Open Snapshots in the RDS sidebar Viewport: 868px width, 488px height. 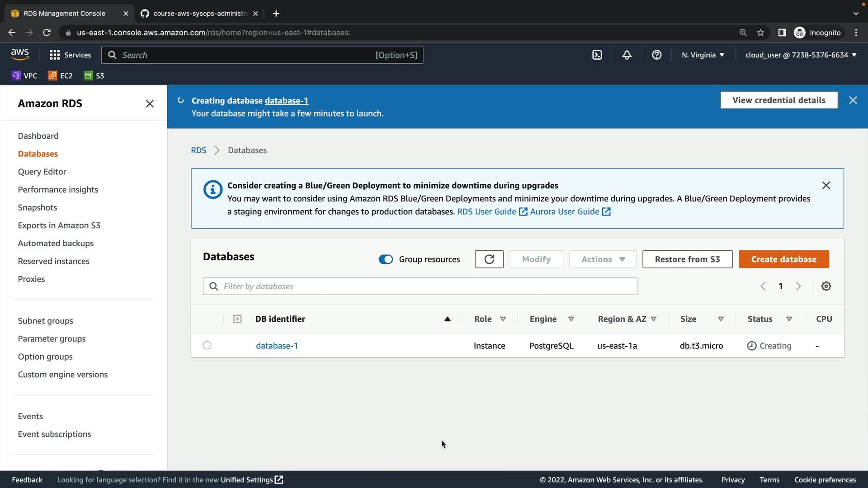click(x=38, y=207)
